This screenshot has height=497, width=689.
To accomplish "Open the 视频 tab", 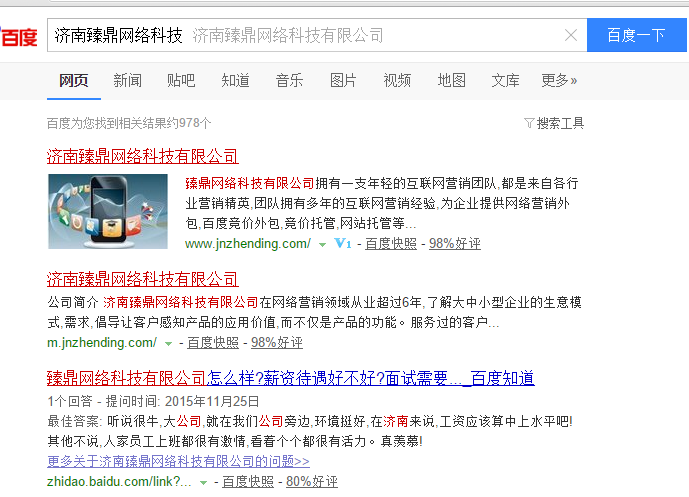I will tap(397, 80).
